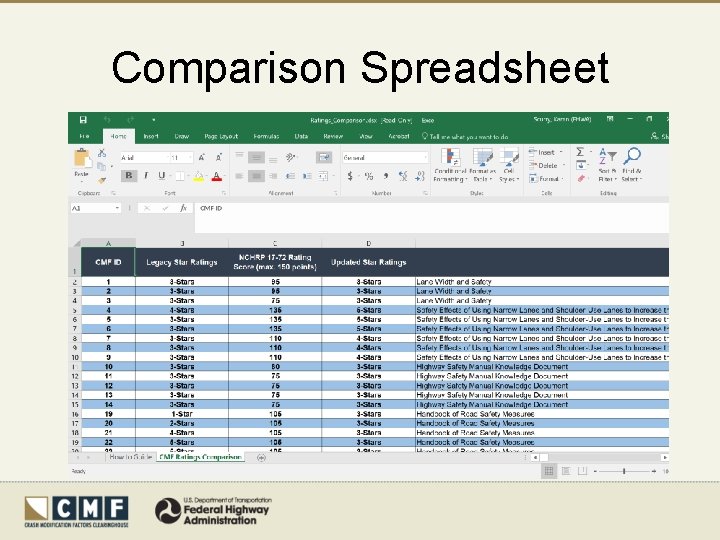720x540 pixels.
Task: Select Normal view icon in status bar
Action: point(549,471)
